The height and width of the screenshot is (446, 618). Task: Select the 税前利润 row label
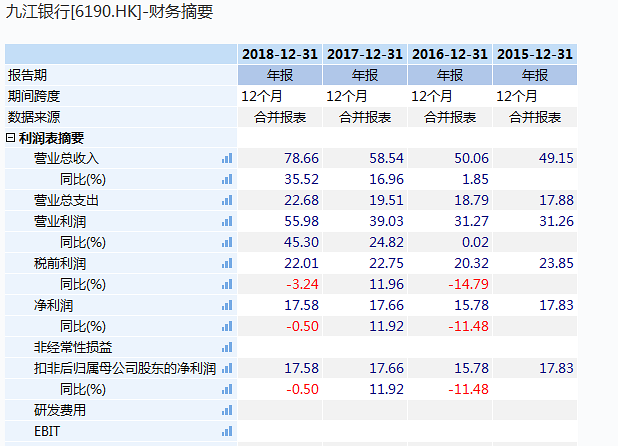pos(60,263)
